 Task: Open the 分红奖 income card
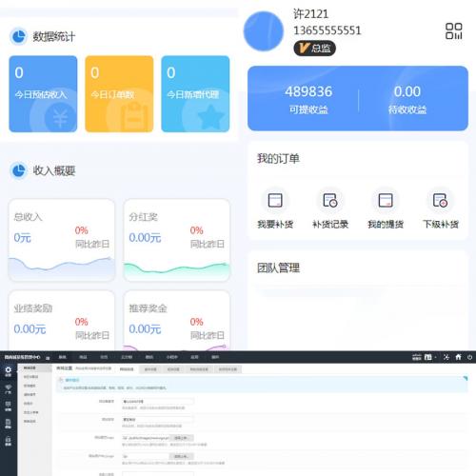coord(177,240)
